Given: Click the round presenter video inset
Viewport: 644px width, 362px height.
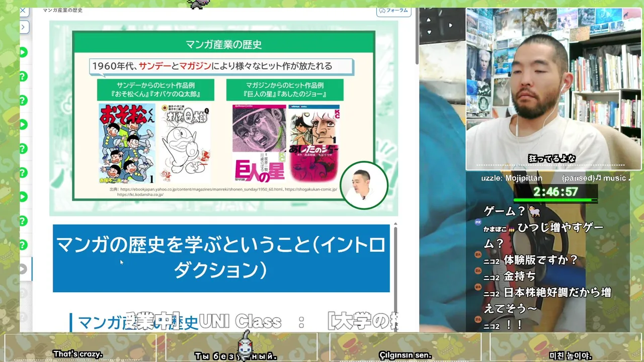Looking at the screenshot, I should pos(364,185).
